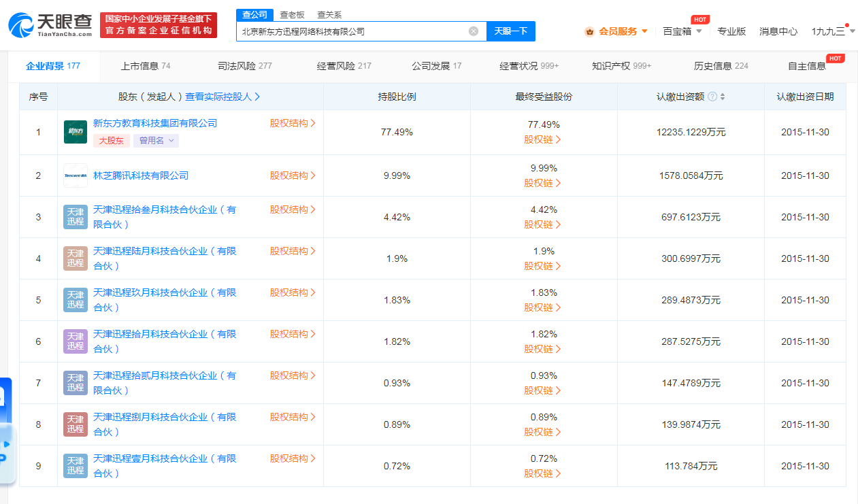The height and width of the screenshot is (504, 858).
Task: Switch to the 企业背景 tab
Action: (x=53, y=66)
